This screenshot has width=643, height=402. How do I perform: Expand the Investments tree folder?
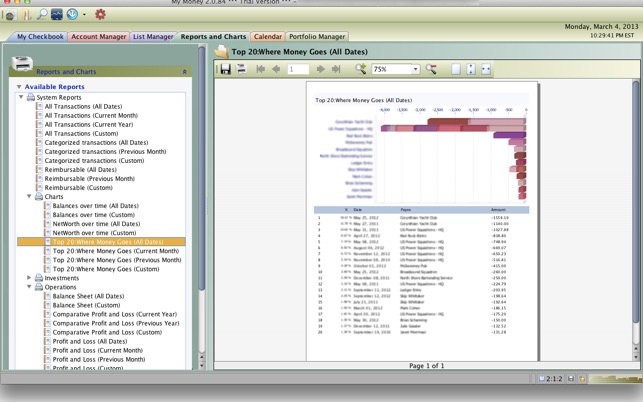point(29,278)
